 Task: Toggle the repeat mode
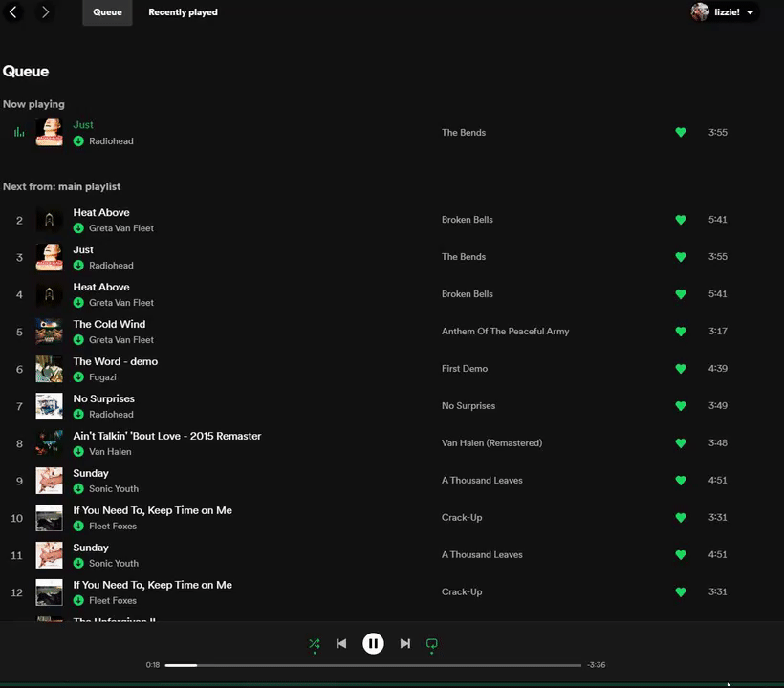432,643
